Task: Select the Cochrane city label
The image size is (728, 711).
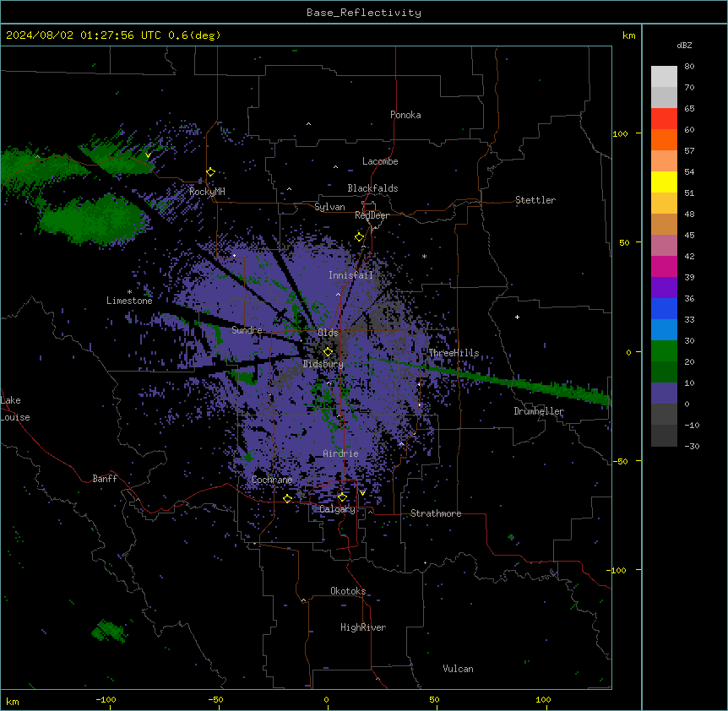Action: point(272,480)
